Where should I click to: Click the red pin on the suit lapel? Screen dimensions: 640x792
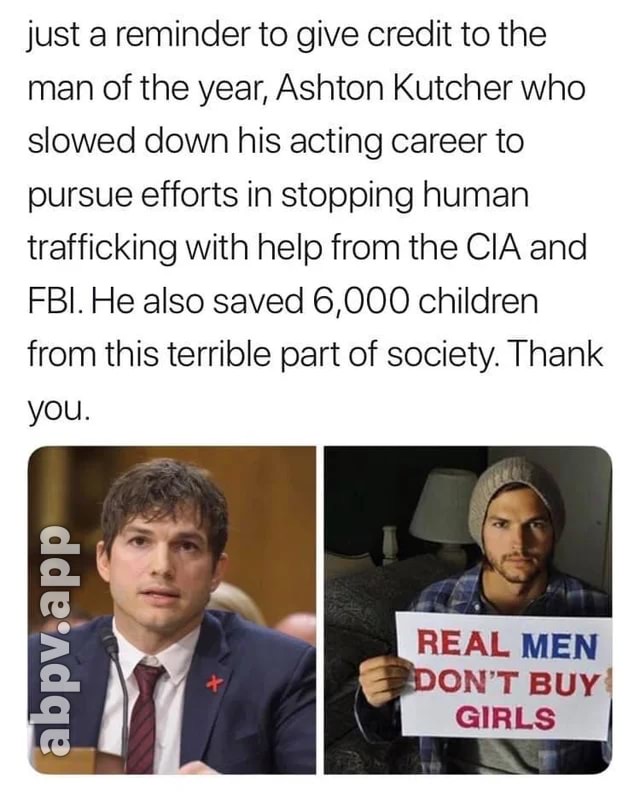coord(217,684)
